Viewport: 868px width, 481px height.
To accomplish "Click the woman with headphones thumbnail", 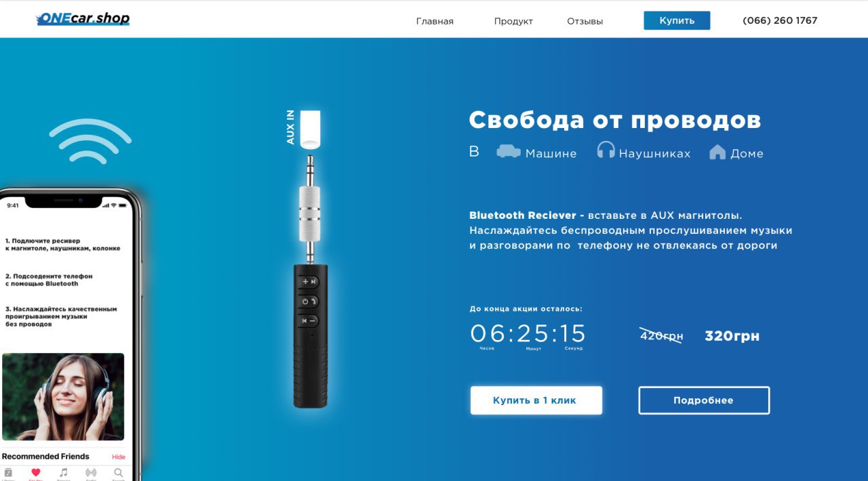I will tap(63, 397).
